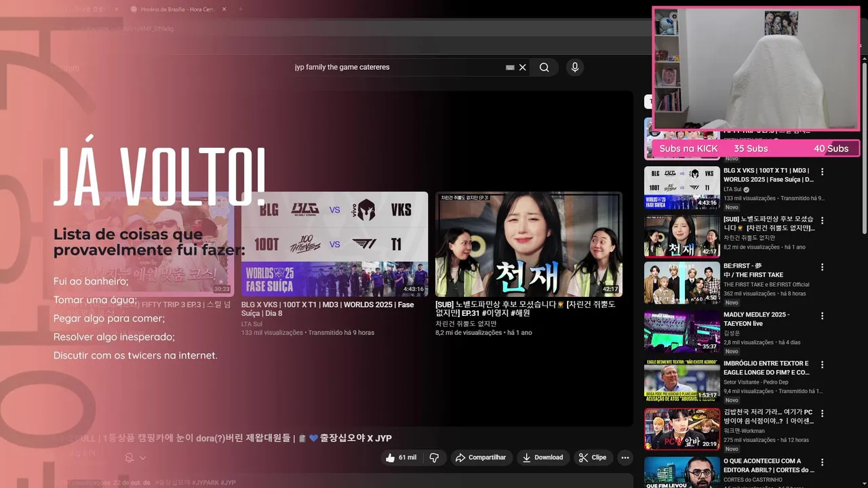
Task: Open BLG X VKS sidebar thumbnail
Action: tap(682, 188)
